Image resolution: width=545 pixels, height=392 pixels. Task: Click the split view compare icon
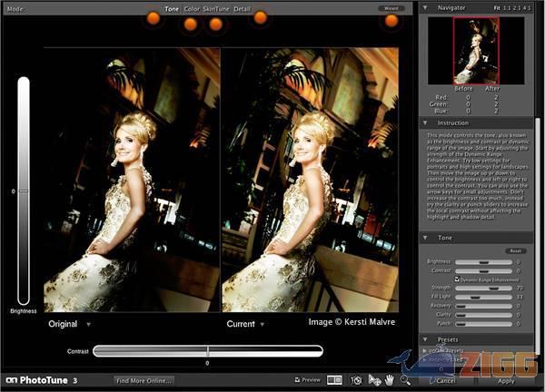tap(334, 380)
